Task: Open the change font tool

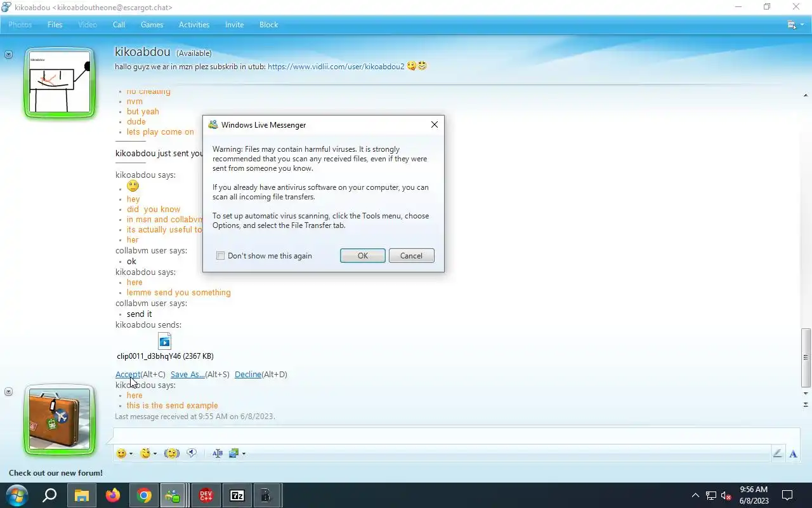Action: (x=218, y=453)
